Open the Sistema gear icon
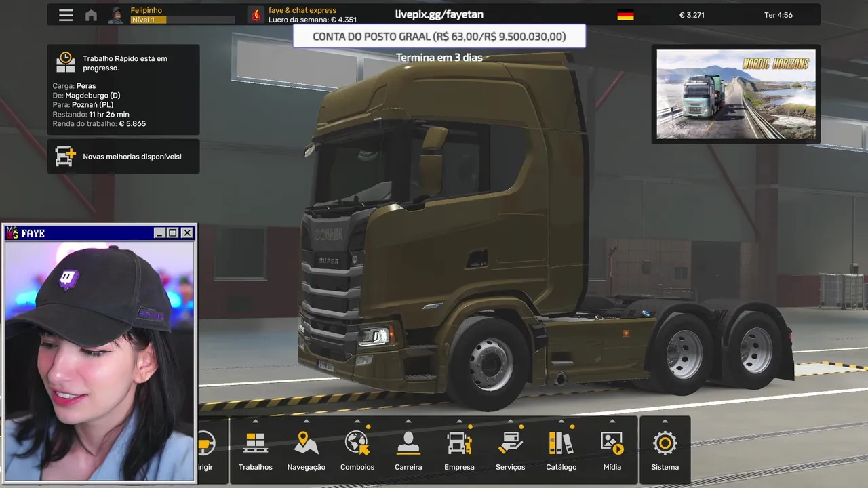Image resolution: width=868 pixels, height=488 pixels. pyautogui.click(x=665, y=443)
